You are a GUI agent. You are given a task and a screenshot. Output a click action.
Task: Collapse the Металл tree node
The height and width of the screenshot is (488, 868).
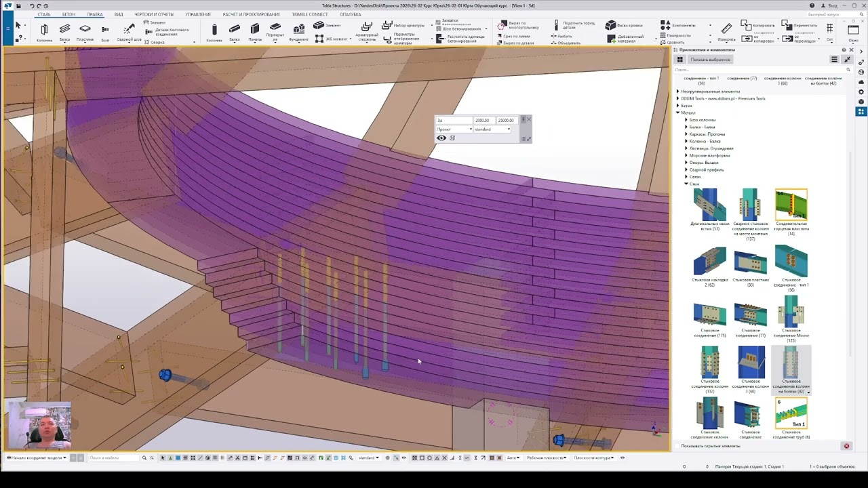coord(678,113)
